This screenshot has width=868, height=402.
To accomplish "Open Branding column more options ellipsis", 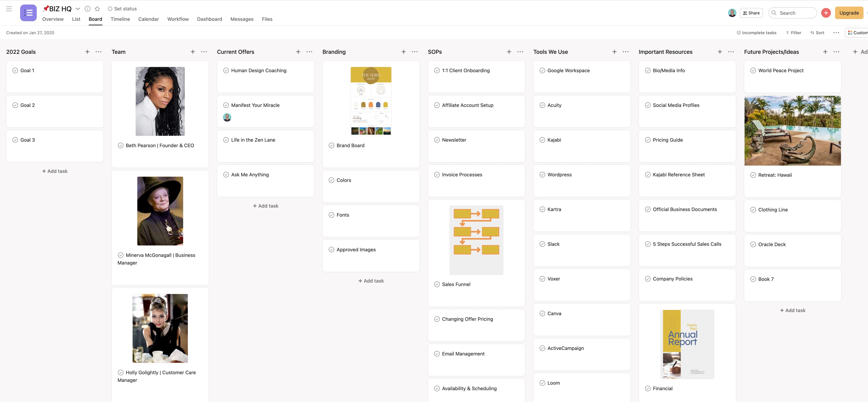I will point(414,52).
